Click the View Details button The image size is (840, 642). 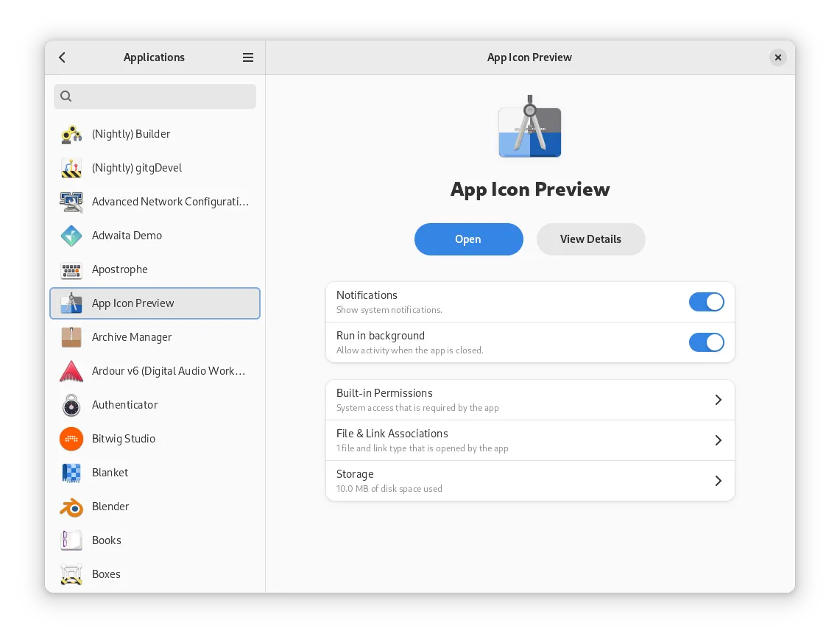tap(590, 239)
